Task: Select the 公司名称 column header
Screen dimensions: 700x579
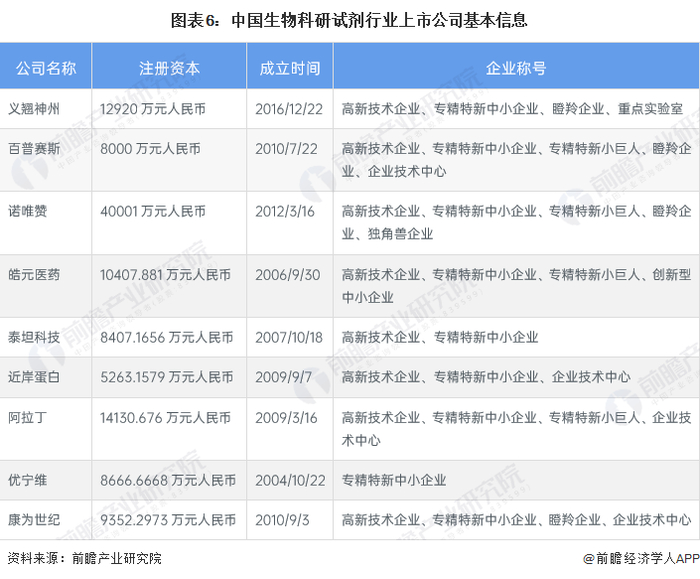Action: [46, 68]
